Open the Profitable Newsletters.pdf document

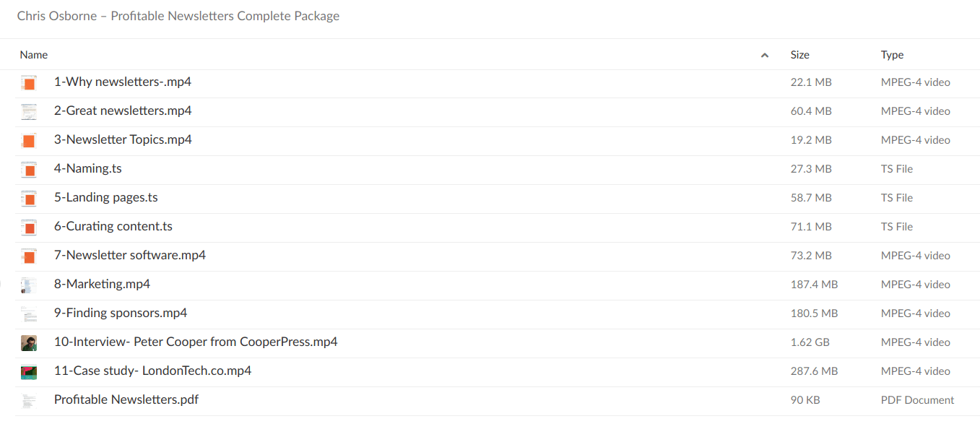[126, 399]
